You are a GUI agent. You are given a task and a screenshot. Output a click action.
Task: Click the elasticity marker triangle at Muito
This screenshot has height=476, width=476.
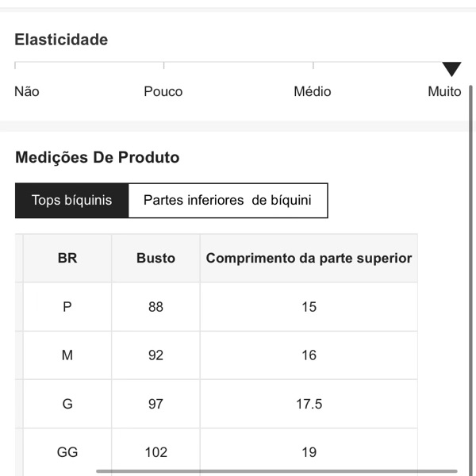pos(451,70)
